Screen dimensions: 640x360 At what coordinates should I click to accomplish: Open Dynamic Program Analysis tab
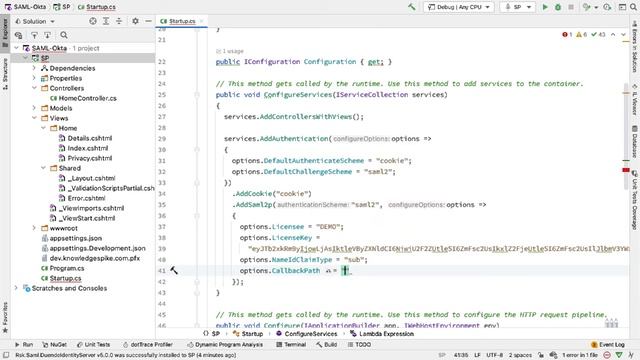pos(225,344)
